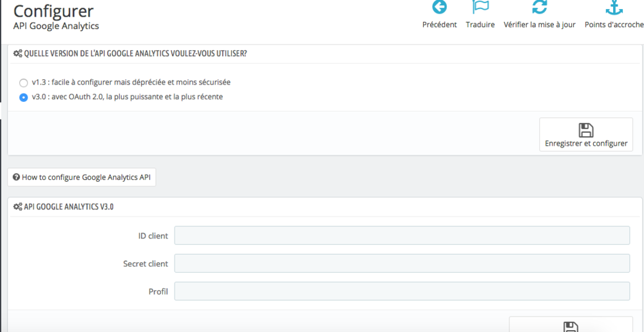Image resolution: width=644 pixels, height=332 pixels.
Task: Click the ID client field label
Action: click(x=153, y=236)
